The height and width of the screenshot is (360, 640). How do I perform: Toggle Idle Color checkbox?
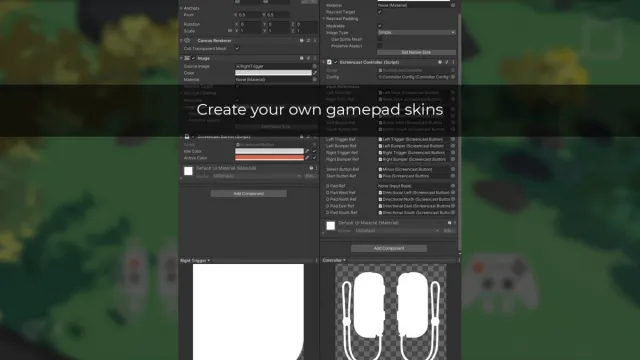click(314, 151)
